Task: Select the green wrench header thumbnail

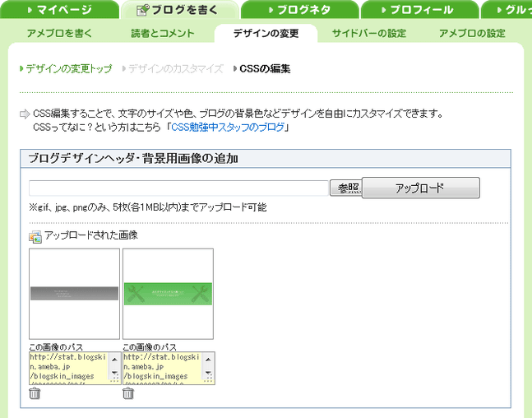Action: [x=168, y=294]
